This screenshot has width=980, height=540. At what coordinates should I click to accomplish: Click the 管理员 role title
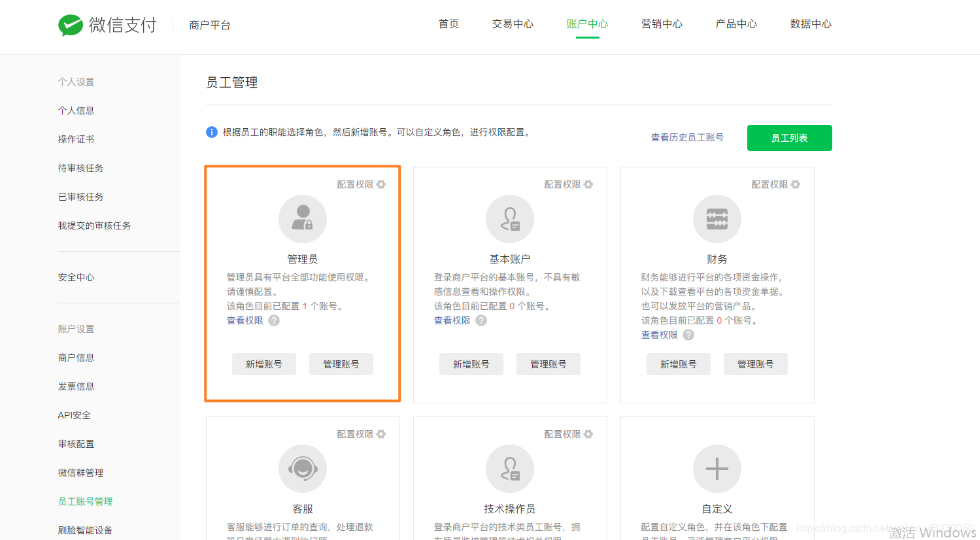click(x=303, y=259)
